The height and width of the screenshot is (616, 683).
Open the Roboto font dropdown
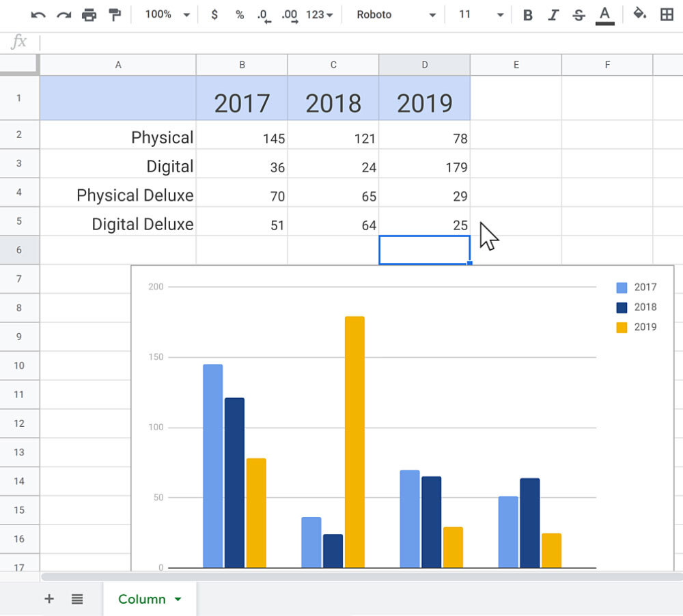pyautogui.click(x=396, y=15)
